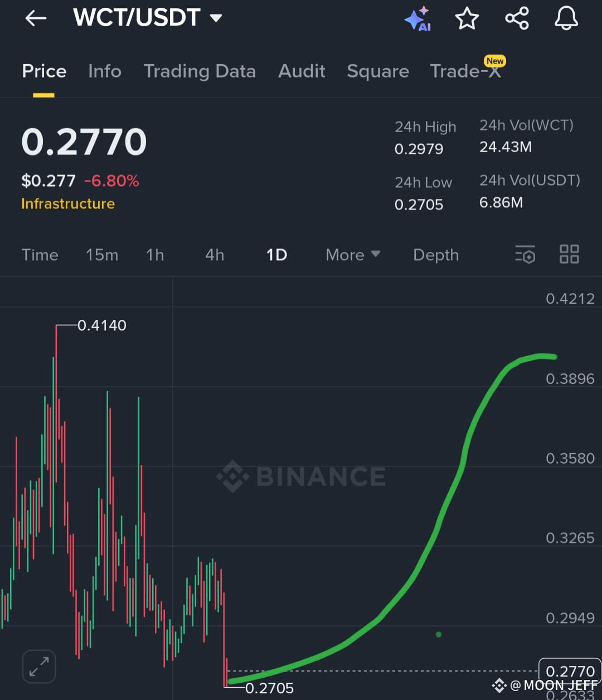The image size is (602, 700).
Task: Open the WCT/USDT pair selector dropdown
Action: [x=148, y=18]
